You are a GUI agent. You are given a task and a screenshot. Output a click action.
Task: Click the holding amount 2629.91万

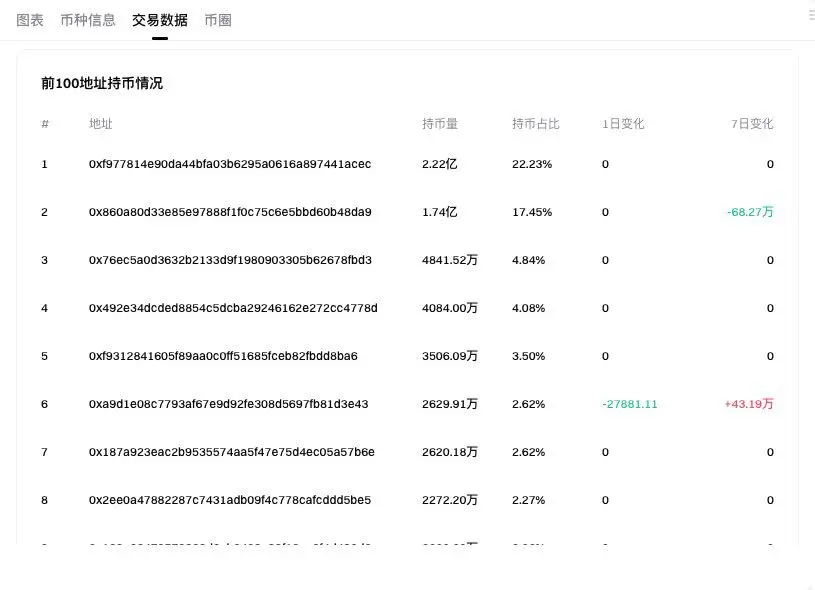click(x=450, y=404)
